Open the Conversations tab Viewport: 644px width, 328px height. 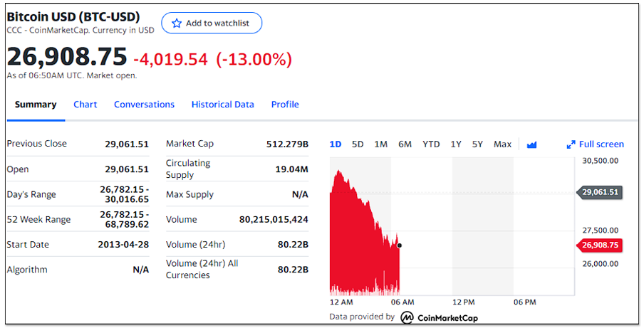[144, 105]
